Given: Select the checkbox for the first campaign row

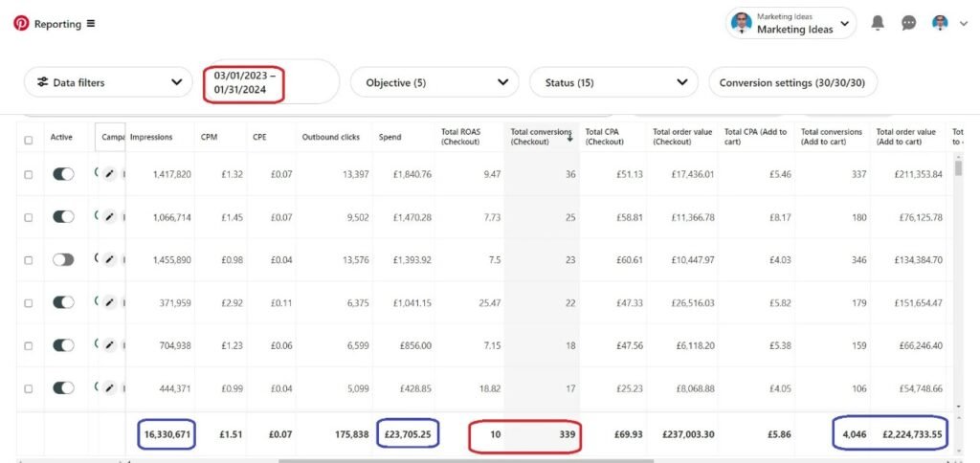Looking at the screenshot, I should pyautogui.click(x=28, y=175).
